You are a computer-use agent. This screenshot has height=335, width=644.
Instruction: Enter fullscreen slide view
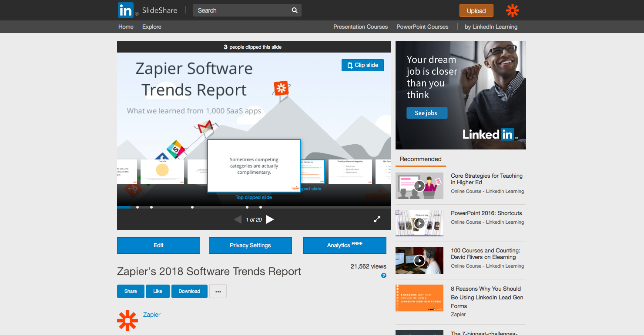(377, 219)
